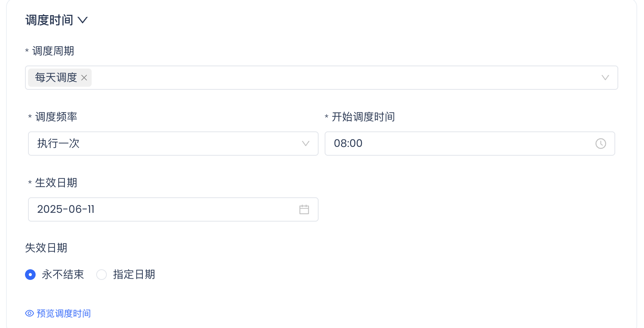Click the 2025-06-11 effective date value
This screenshot has height=328, width=644.
click(66, 209)
